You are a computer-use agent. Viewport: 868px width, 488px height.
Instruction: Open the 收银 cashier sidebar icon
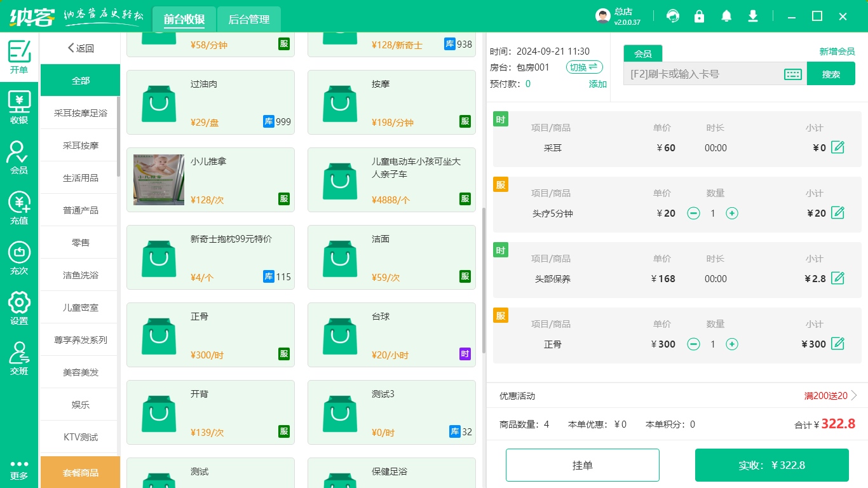point(19,107)
